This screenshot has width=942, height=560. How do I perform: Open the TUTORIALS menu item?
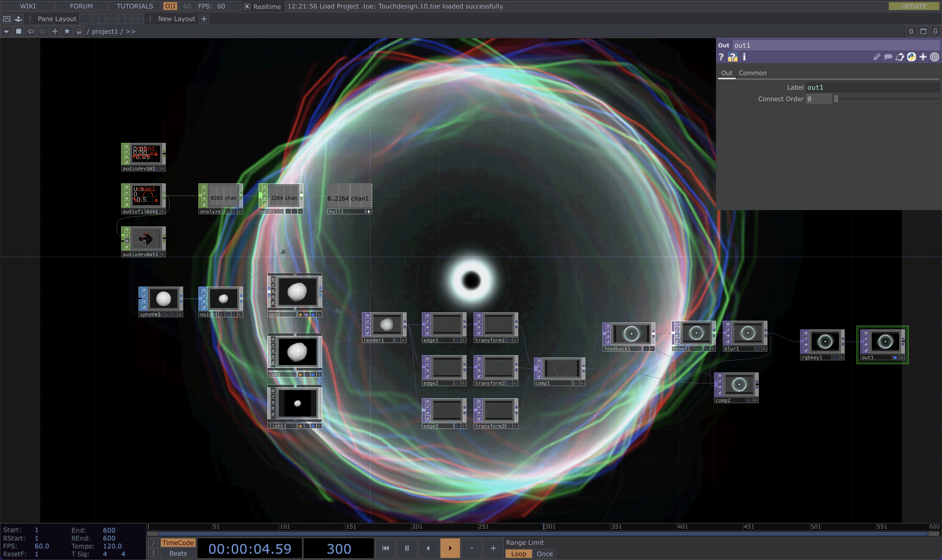pyautogui.click(x=135, y=6)
